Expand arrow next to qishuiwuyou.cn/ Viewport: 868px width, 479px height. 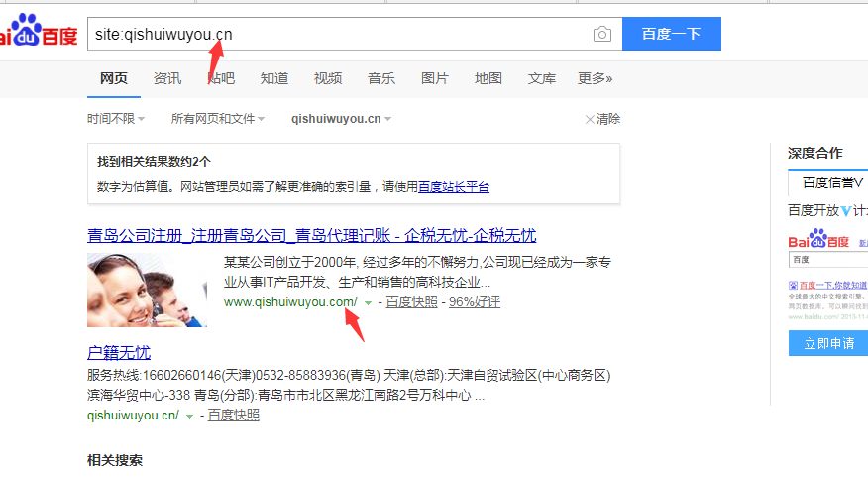coord(189,416)
